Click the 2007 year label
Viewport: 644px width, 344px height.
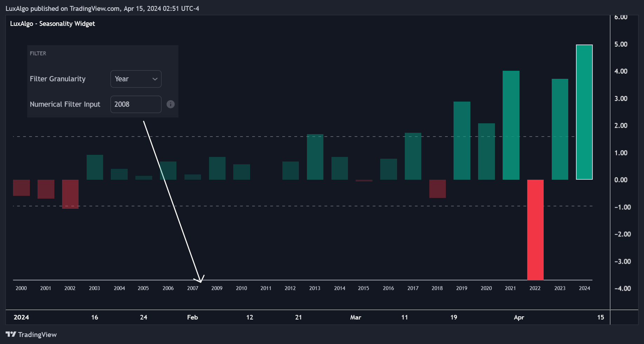pos(193,288)
